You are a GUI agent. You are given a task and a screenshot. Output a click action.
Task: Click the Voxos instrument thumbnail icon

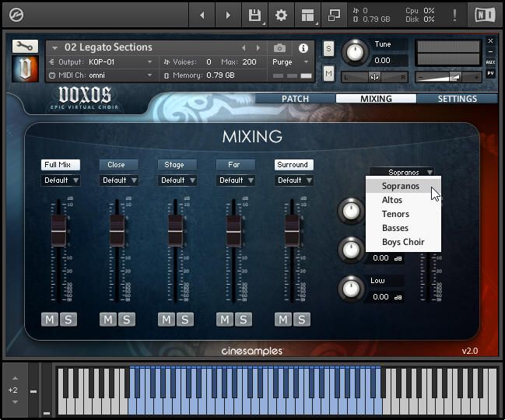tap(25, 68)
